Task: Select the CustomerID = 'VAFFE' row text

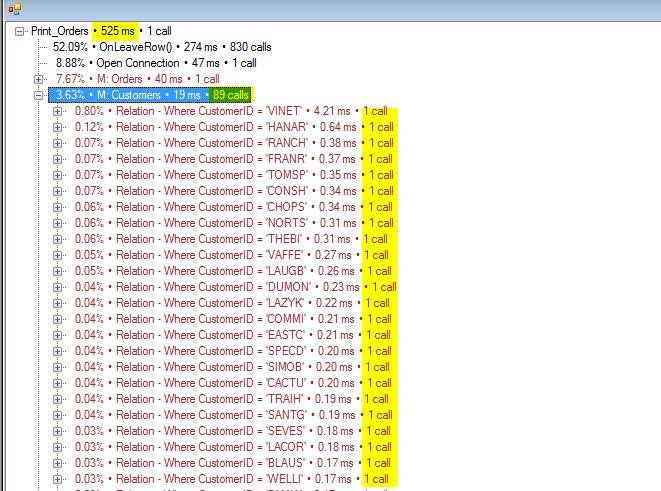Action: pos(231,255)
